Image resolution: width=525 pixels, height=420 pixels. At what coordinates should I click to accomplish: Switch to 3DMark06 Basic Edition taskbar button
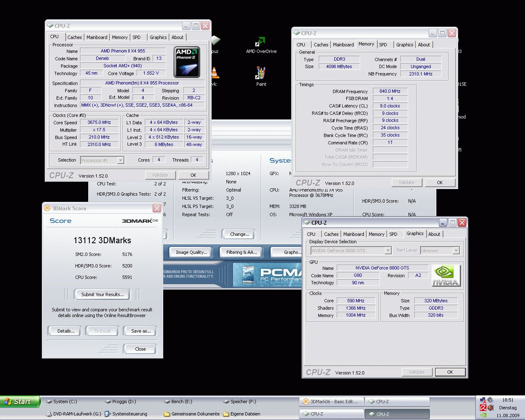coord(331,402)
